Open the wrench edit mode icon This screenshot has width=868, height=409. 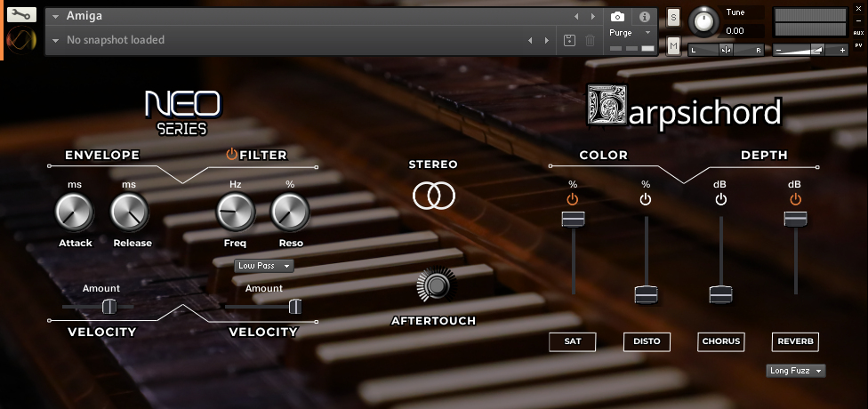point(21,14)
